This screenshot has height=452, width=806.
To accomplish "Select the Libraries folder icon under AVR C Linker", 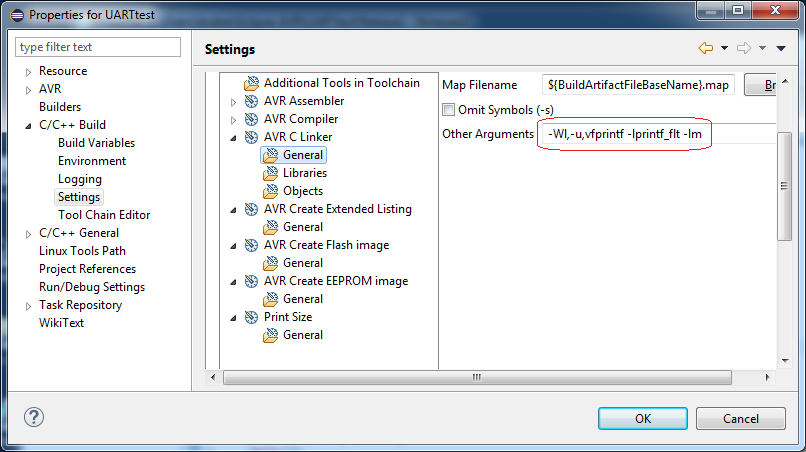I will [270, 173].
